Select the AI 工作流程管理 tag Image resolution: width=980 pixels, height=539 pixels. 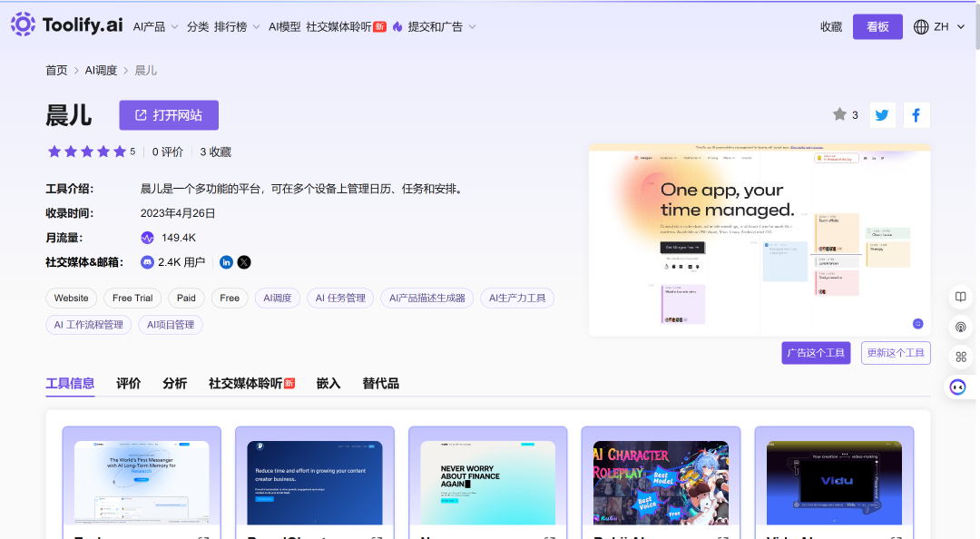tap(88, 325)
